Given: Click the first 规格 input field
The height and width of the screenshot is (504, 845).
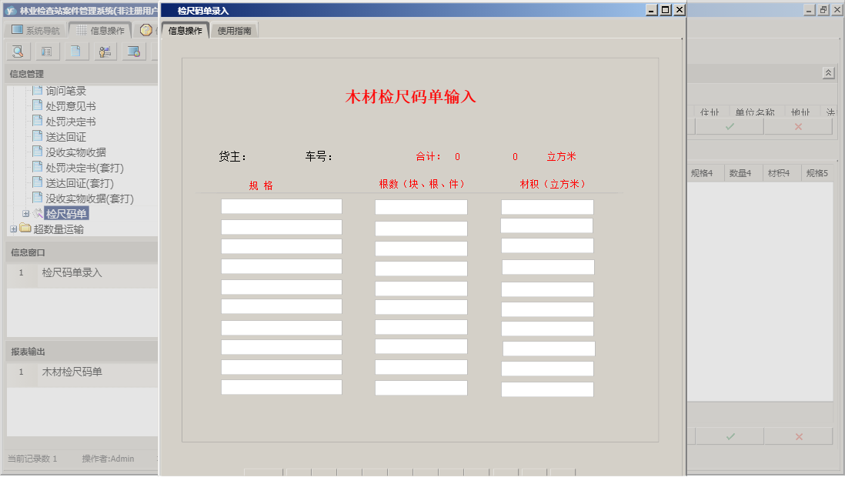Looking at the screenshot, I should point(281,205).
